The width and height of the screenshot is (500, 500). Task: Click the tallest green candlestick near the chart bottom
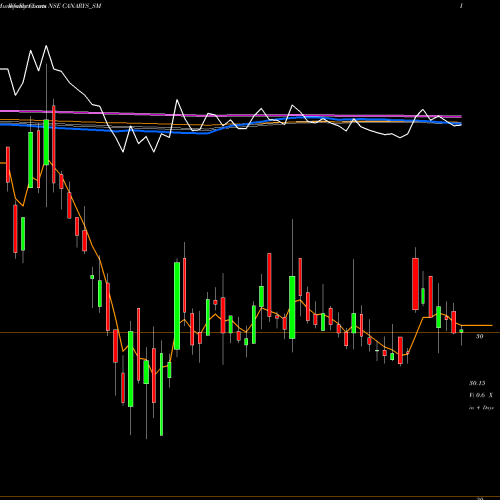click(161, 394)
